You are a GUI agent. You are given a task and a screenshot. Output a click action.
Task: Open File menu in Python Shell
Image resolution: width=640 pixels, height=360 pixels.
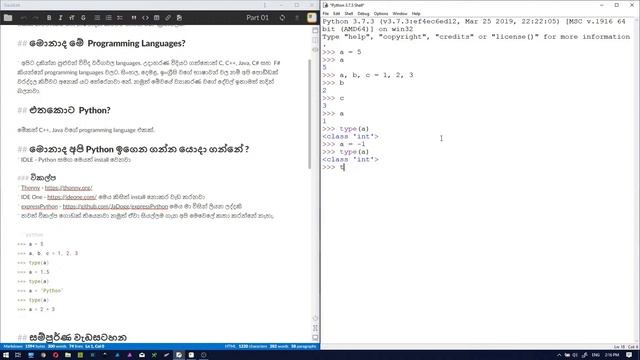click(326, 13)
